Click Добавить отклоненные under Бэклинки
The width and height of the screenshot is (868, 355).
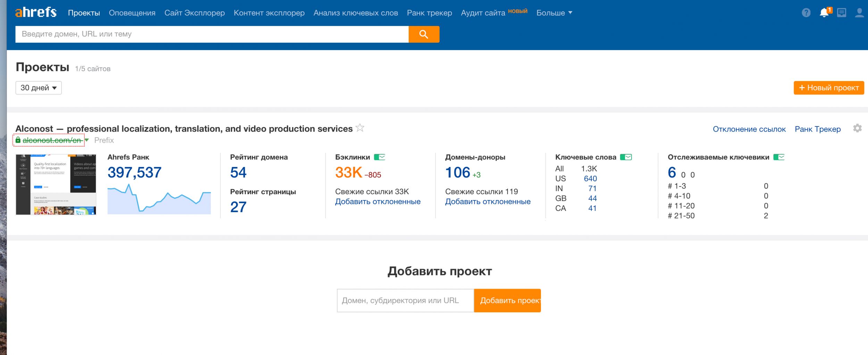[x=378, y=201]
